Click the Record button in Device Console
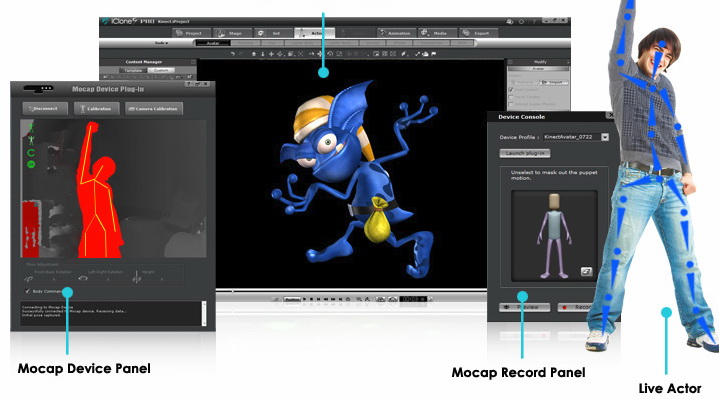This screenshot has height=399, width=719. point(576,307)
